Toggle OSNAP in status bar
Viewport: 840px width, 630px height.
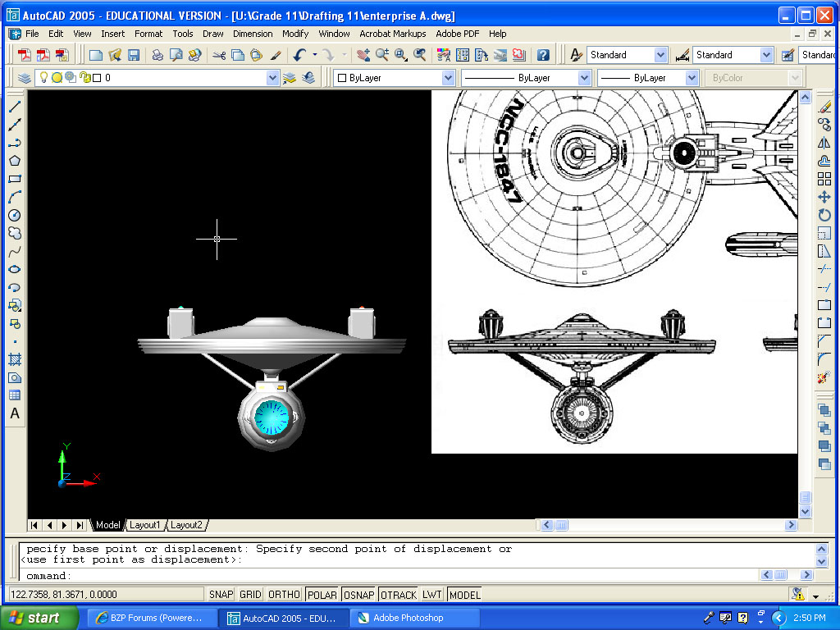(359, 595)
